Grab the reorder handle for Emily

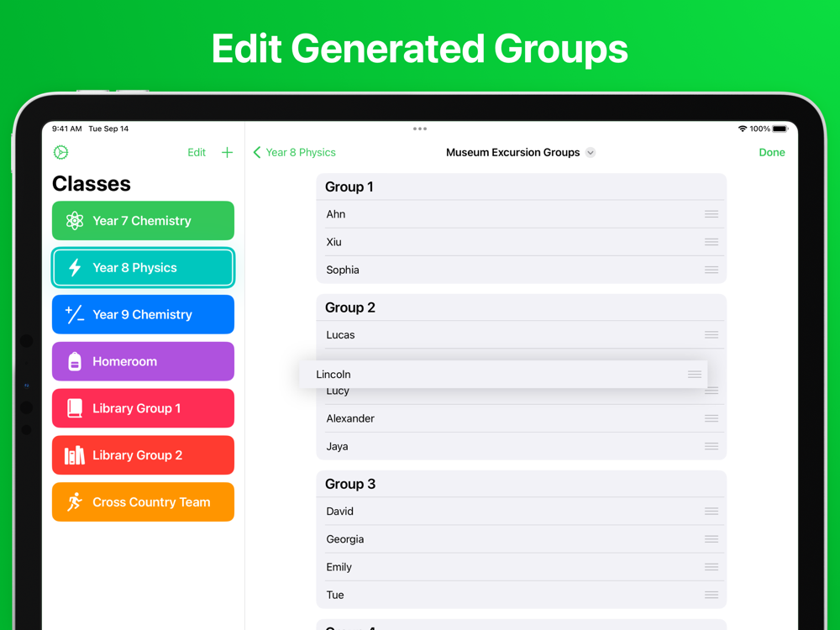click(x=711, y=567)
